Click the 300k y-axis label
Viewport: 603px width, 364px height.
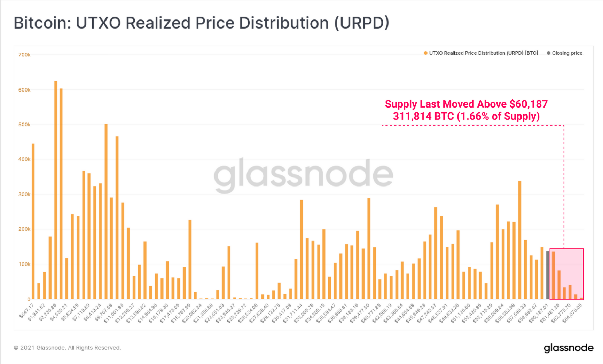[24, 194]
